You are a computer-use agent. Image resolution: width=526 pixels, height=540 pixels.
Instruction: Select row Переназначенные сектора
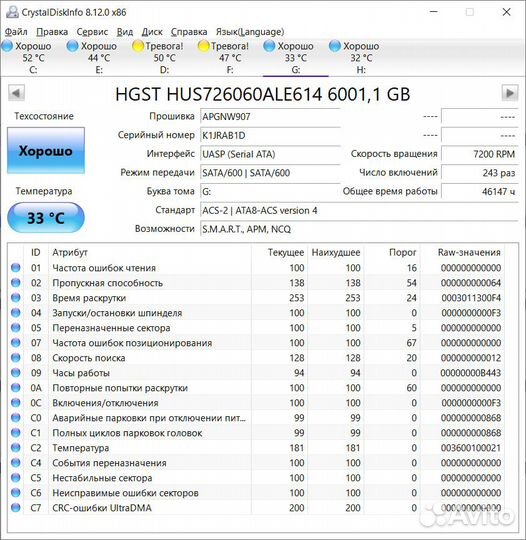click(257, 328)
